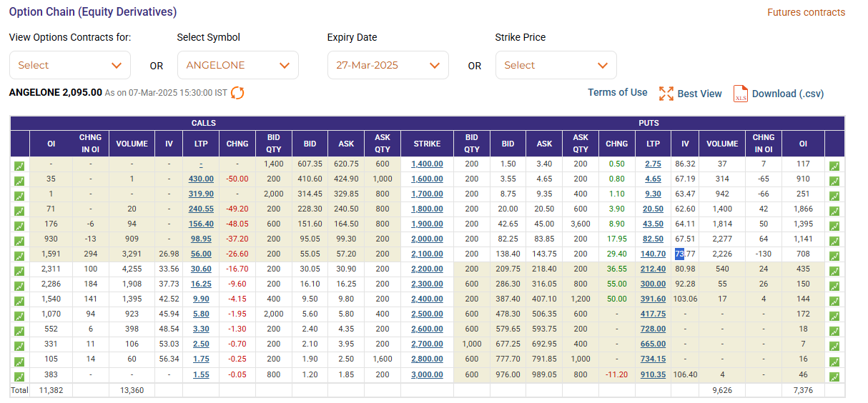Open calls chart icon for 1,400.00 strike row
The width and height of the screenshot is (868, 403).
coord(19,166)
